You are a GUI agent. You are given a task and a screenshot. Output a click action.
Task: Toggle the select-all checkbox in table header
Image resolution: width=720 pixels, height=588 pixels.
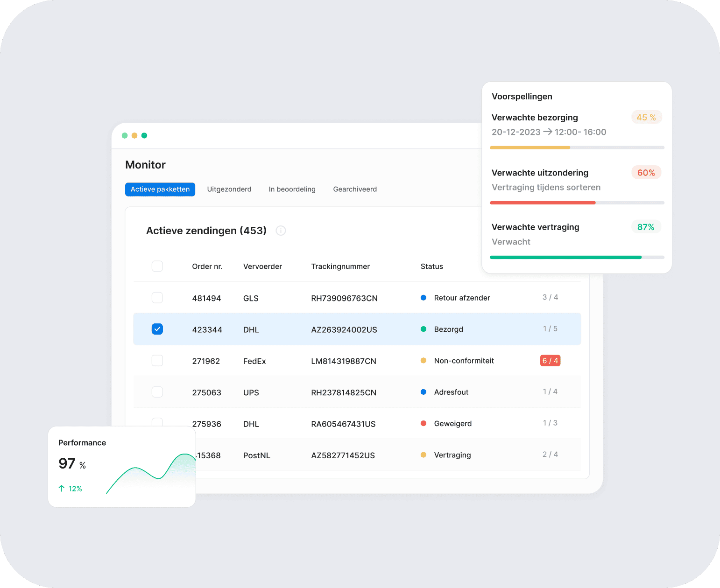point(157,266)
